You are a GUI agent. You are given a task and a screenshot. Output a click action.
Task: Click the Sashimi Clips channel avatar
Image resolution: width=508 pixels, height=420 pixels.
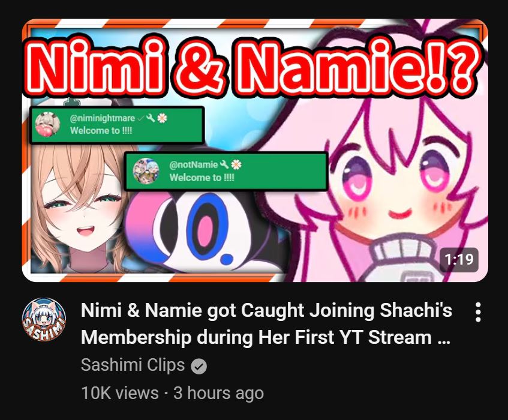pos(44,320)
